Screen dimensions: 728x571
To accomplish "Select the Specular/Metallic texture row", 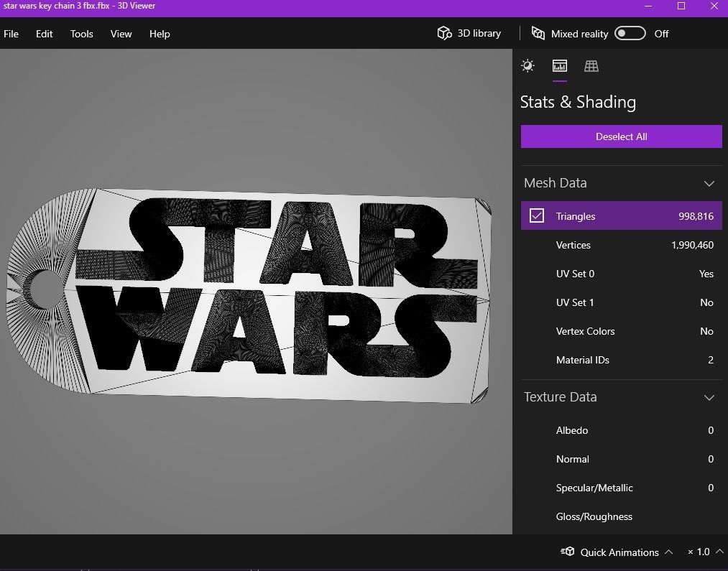I will [621, 488].
